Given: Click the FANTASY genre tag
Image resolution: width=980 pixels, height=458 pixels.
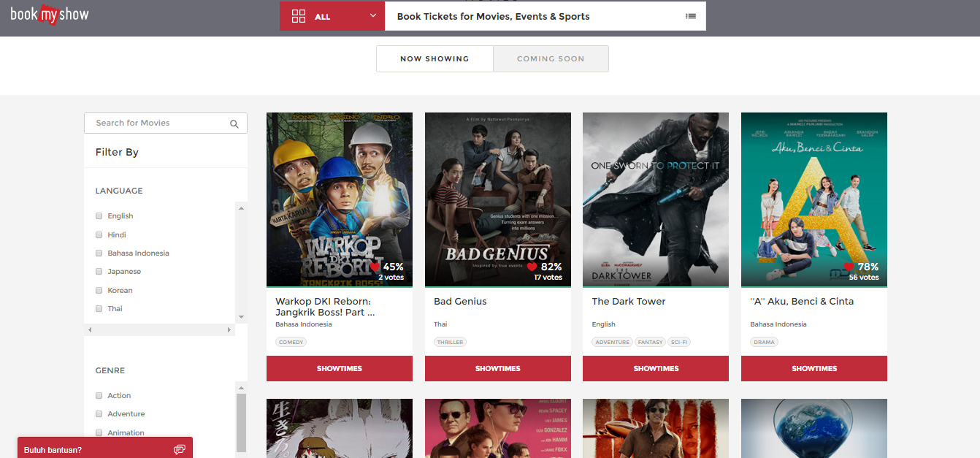Looking at the screenshot, I should click(x=650, y=342).
